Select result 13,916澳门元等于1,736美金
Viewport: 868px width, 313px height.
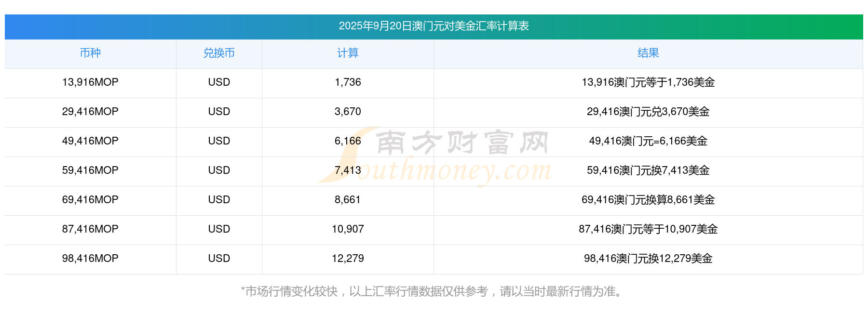point(648,82)
